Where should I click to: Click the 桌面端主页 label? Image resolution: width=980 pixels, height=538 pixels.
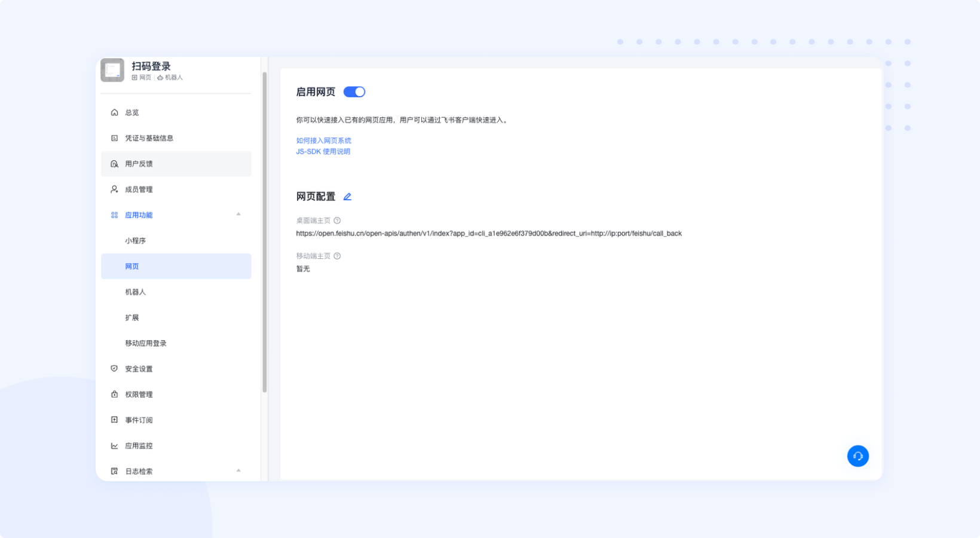[313, 221]
